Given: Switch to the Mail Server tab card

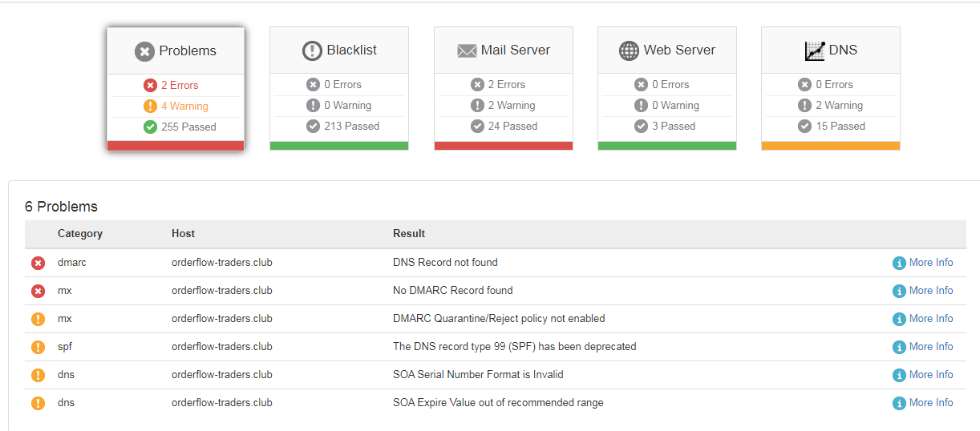Looking at the screenshot, I should tap(504, 88).
